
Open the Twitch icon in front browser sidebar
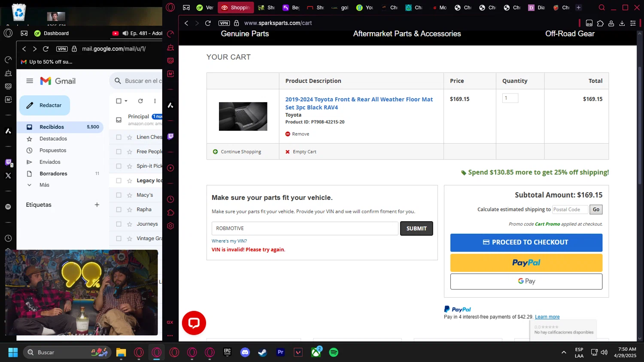(x=170, y=136)
